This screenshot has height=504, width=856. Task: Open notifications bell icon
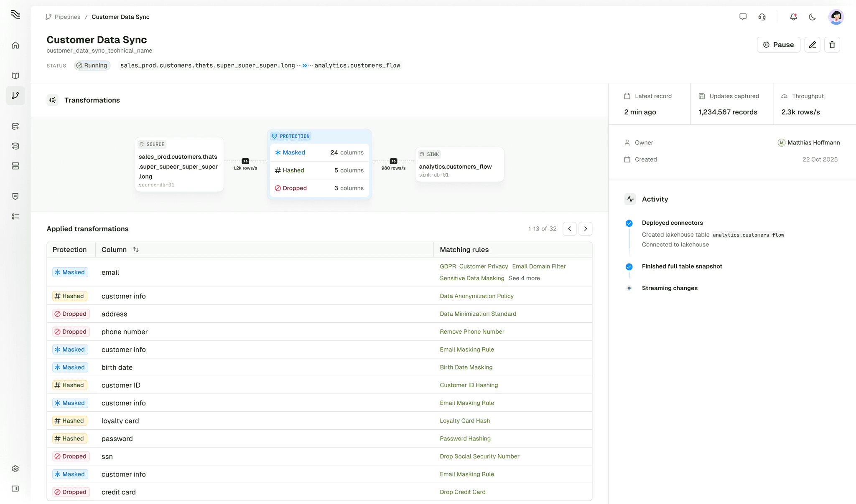(x=793, y=17)
